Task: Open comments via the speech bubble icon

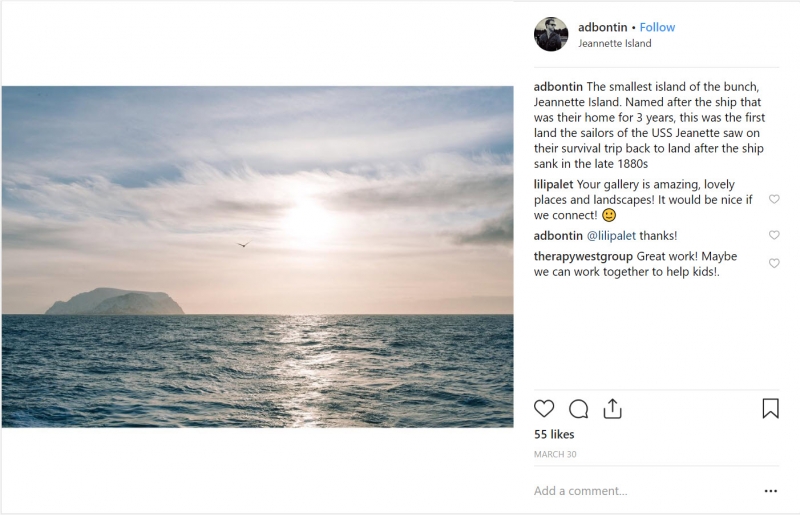Action: point(578,408)
